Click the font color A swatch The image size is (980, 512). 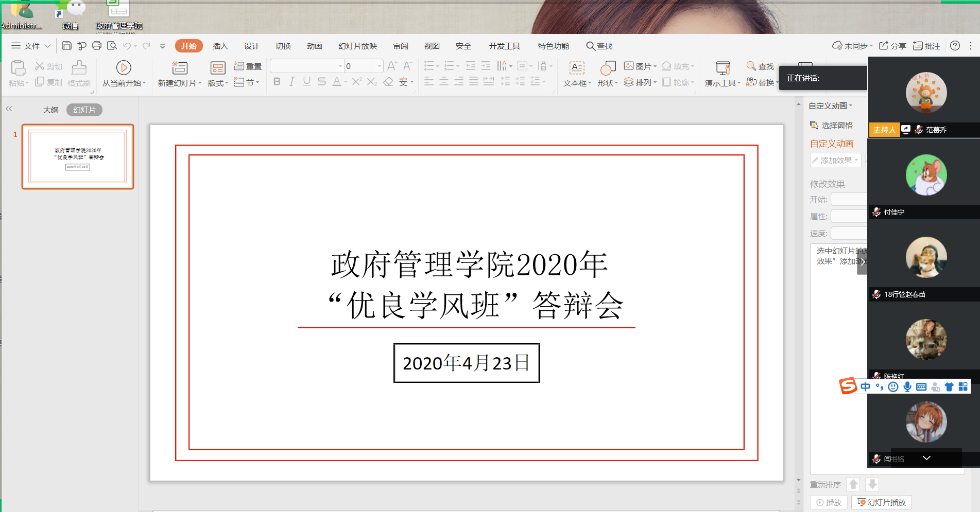coord(336,81)
